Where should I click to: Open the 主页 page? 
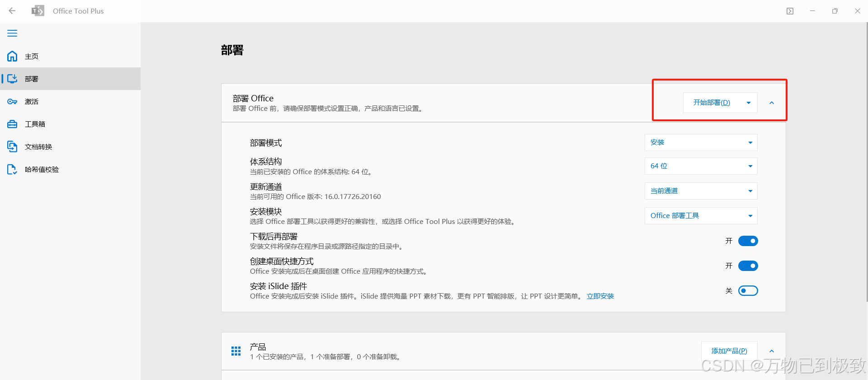pyautogui.click(x=70, y=56)
